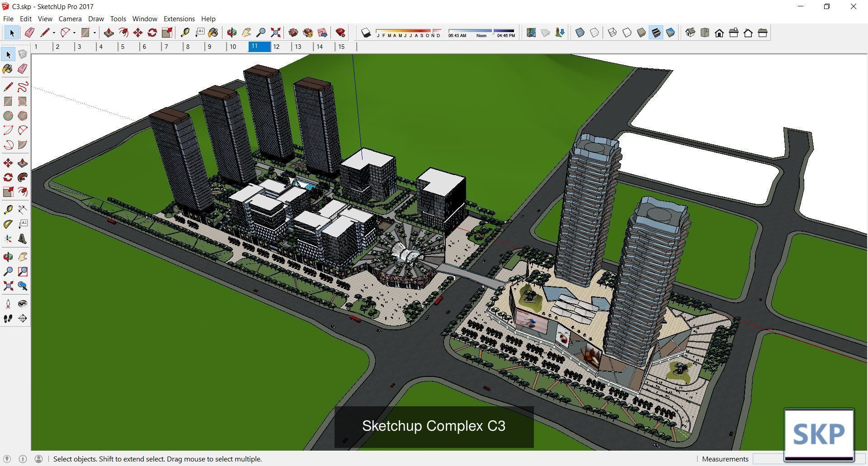Switch to scene tab 12
Image resolution: width=868 pixels, height=466 pixels.
click(x=282, y=47)
